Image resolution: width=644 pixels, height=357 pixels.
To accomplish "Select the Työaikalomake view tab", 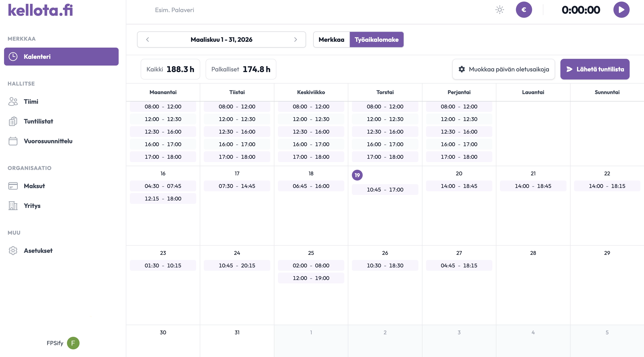I will pyautogui.click(x=376, y=40).
